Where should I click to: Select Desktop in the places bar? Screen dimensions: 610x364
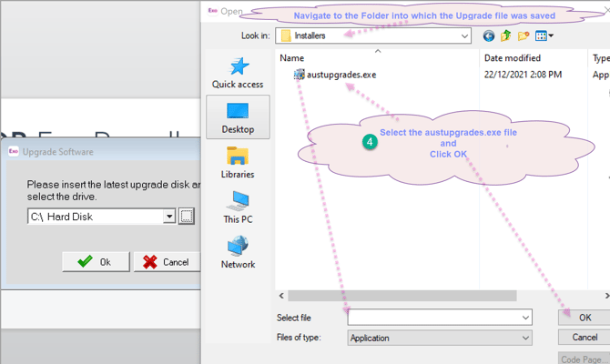click(238, 117)
